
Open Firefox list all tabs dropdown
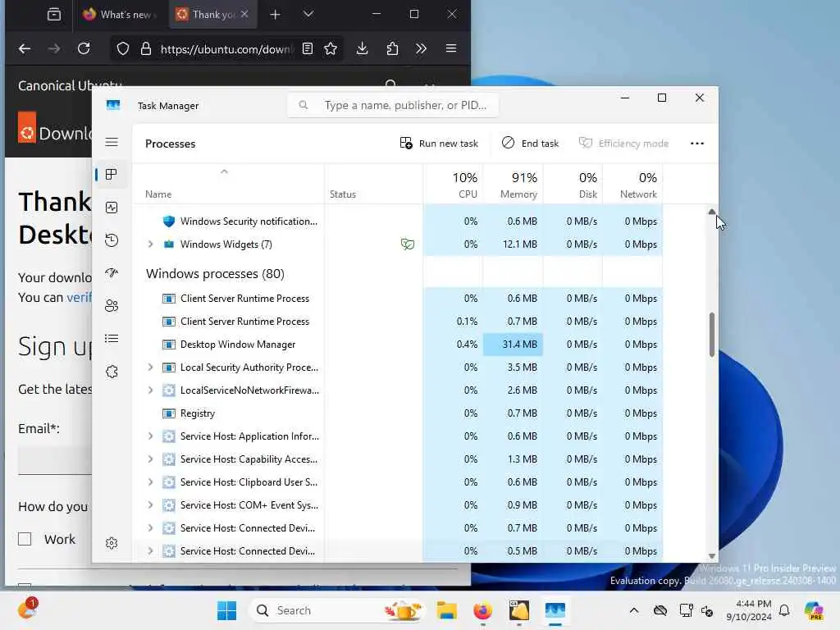click(308, 15)
